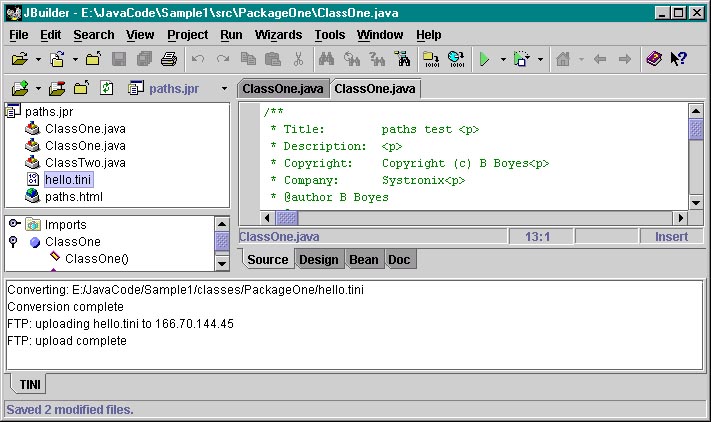Click the binoculars Find icon
Viewport: 711px width, 422px height.
coord(325,60)
